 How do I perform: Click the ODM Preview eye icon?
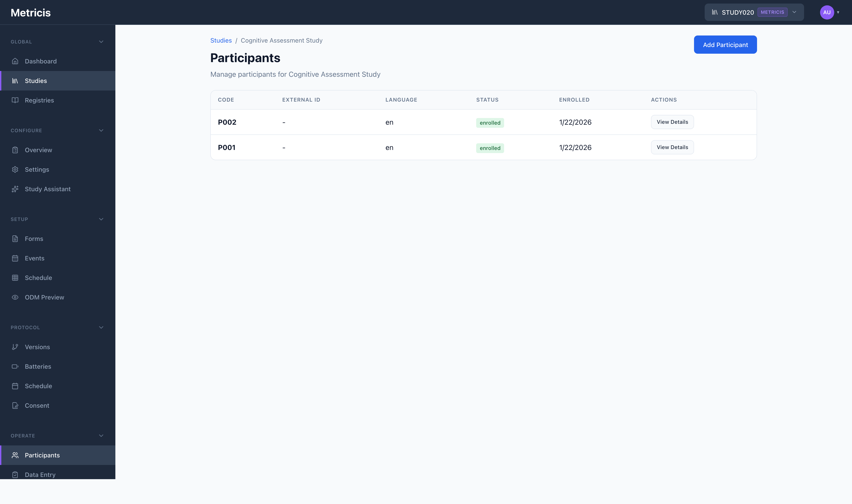[15, 297]
